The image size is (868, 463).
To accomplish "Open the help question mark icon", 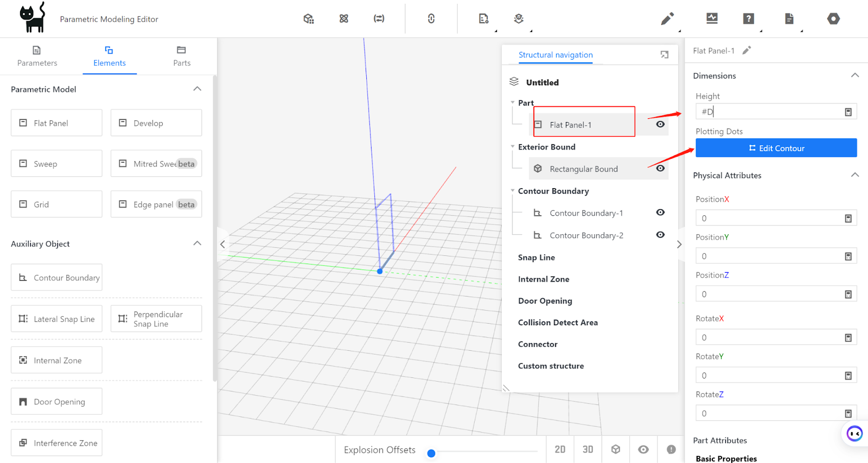I will coord(748,19).
